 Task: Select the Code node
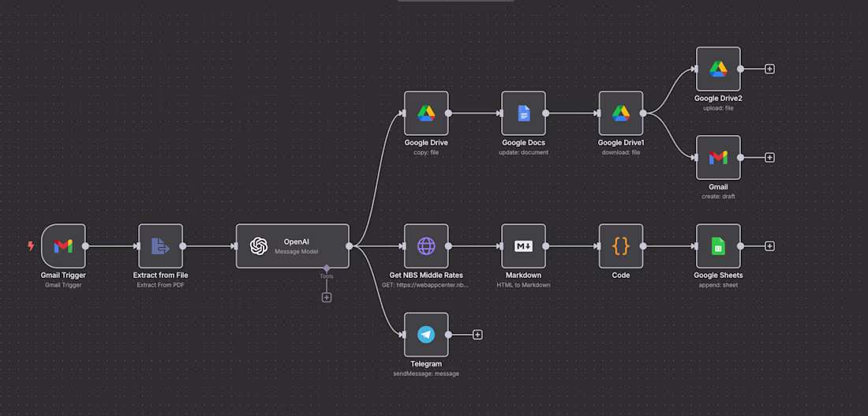point(621,246)
